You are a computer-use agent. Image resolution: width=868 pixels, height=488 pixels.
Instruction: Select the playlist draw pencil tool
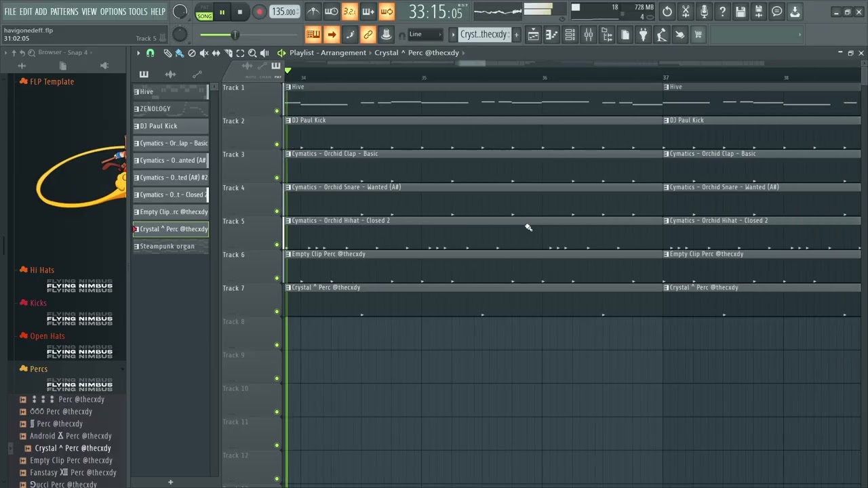coord(167,53)
